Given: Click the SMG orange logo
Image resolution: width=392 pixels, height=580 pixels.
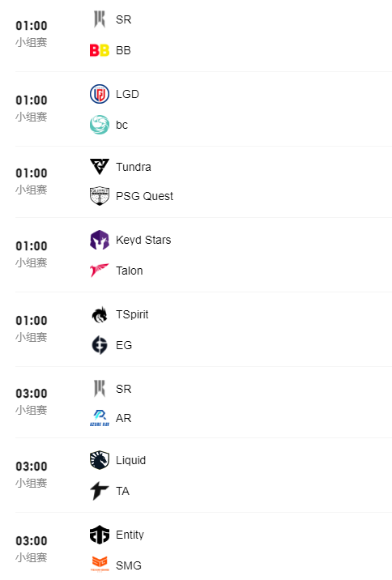Looking at the screenshot, I should pos(100,565).
